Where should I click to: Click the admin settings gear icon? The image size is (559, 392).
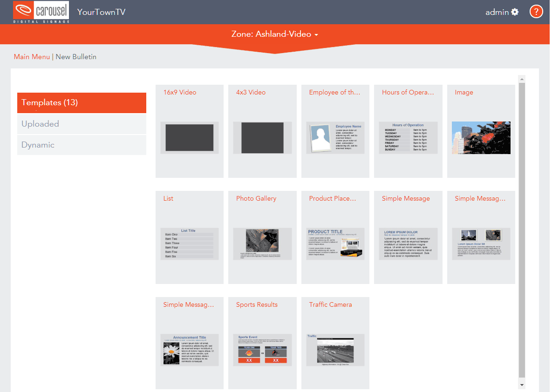(515, 12)
